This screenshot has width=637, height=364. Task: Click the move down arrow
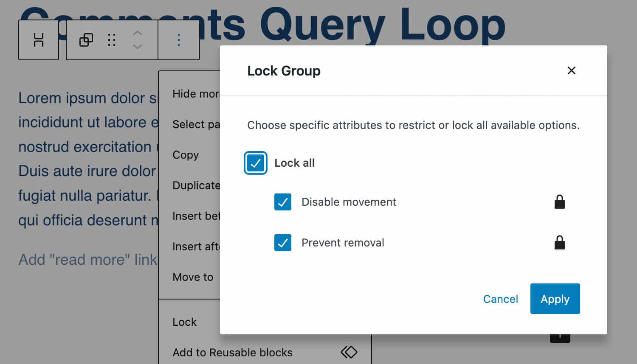[137, 47]
